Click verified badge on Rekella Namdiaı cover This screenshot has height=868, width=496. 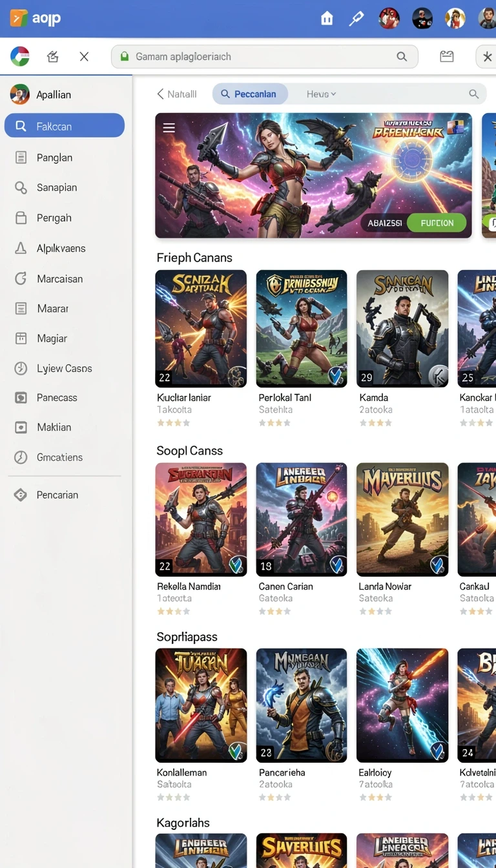236,565
